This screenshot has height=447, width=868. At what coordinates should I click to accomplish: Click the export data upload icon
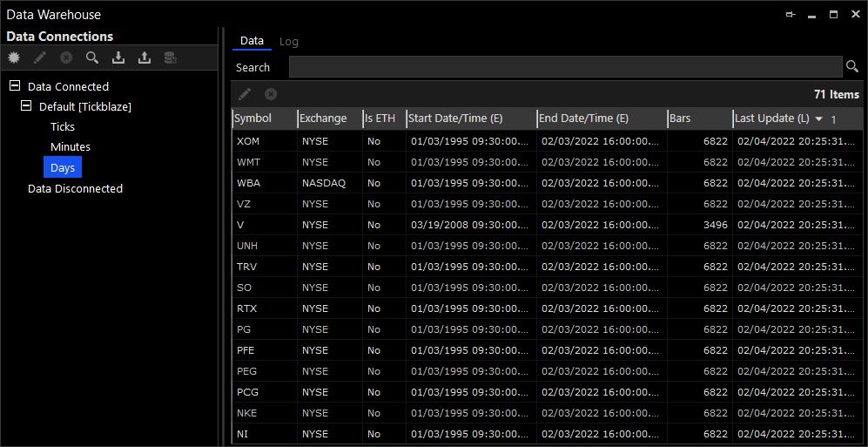click(x=145, y=58)
